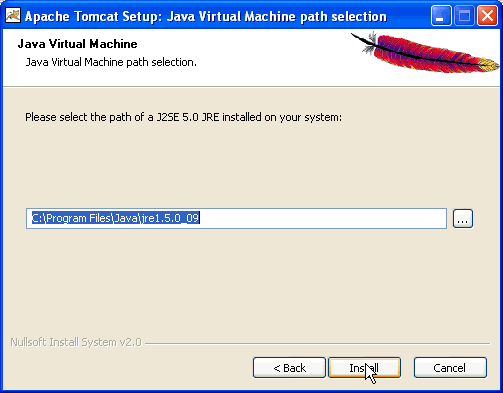Cancel the Tomcat setup
The height and width of the screenshot is (393, 503).
click(450, 368)
